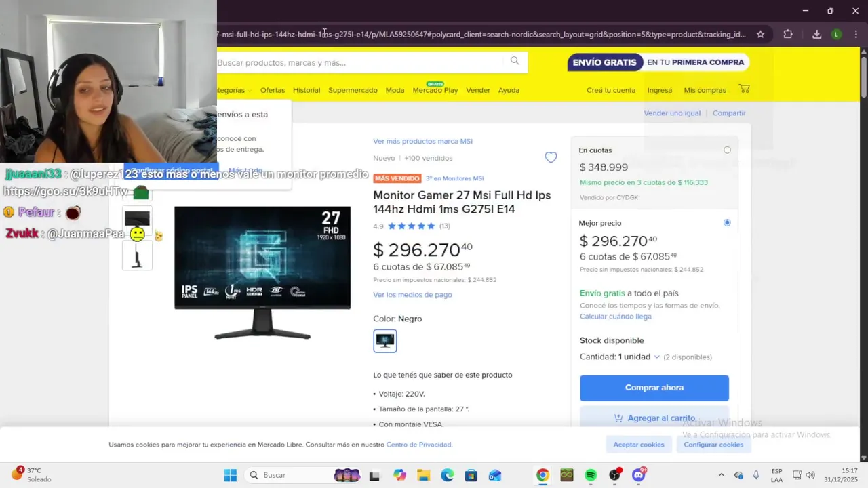Select the 'Mejor precio' radio option
The image size is (868, 488).
click(727, 222)
